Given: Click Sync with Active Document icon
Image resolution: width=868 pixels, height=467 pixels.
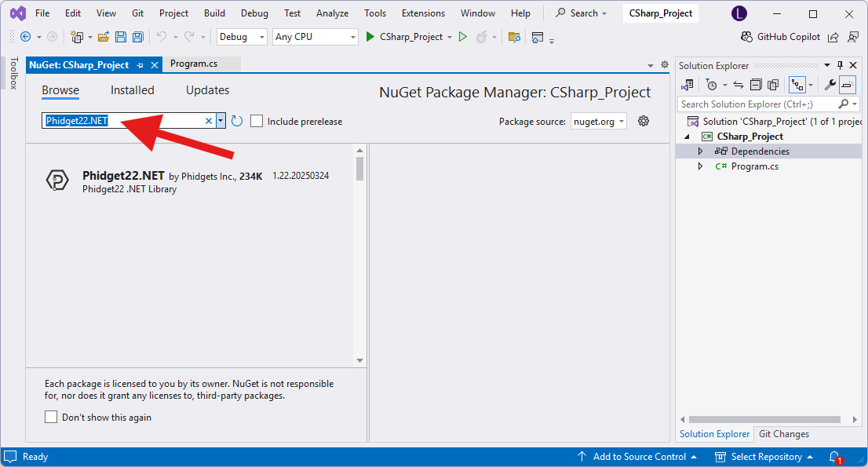Looking at the screenshot, I should coord(739,85).
